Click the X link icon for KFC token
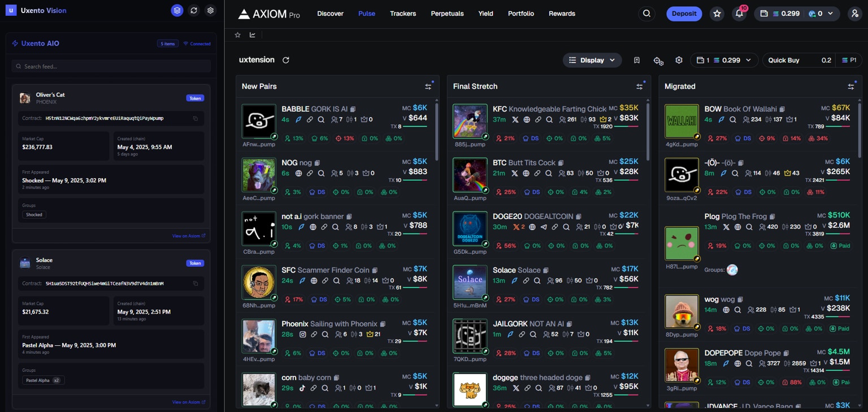Image resolution: width=868 pixels, height=412 pixels. point(515,119)
